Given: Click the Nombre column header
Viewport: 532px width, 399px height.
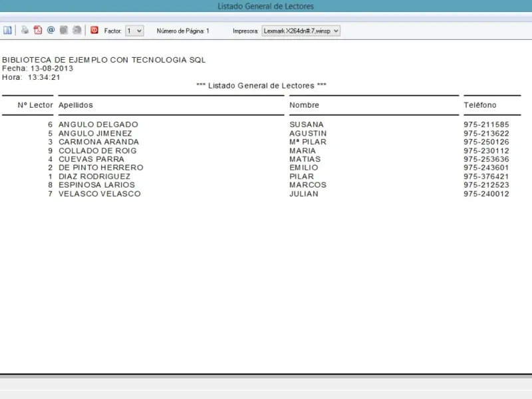Looking at the screenshot, I should pyautogui.click(x=304, y=105).
